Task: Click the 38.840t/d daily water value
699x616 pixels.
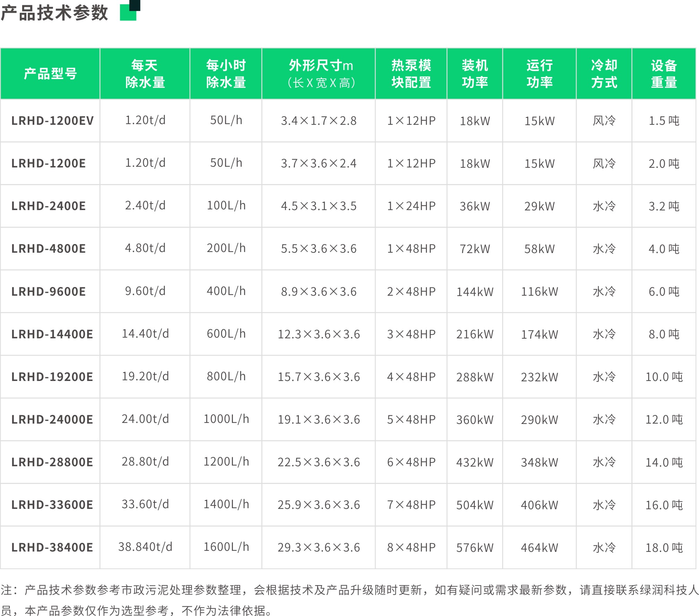Action: point(145,547)
